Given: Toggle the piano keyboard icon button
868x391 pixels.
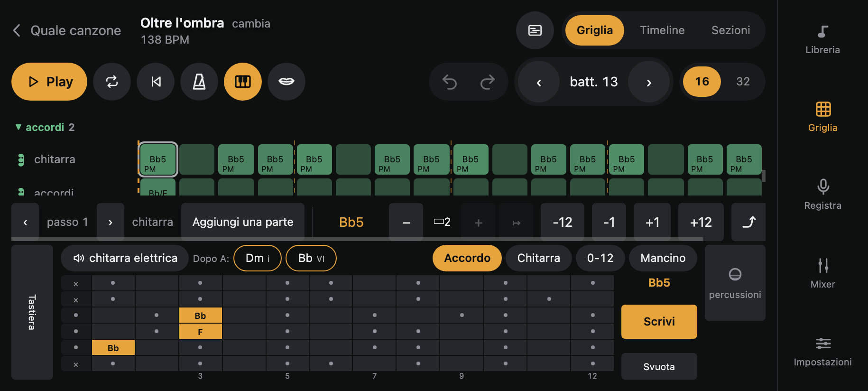Looking at the screenshot, I should (243, 82).
